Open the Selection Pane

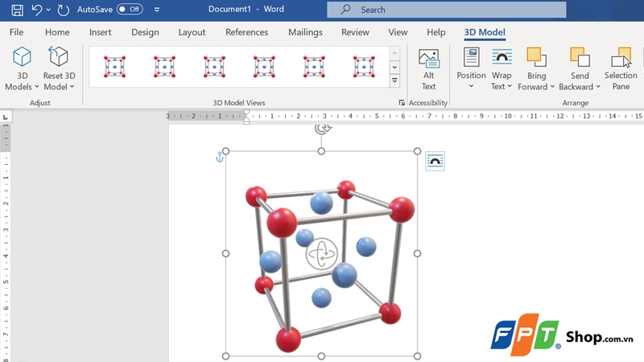(x=621, y=69)
